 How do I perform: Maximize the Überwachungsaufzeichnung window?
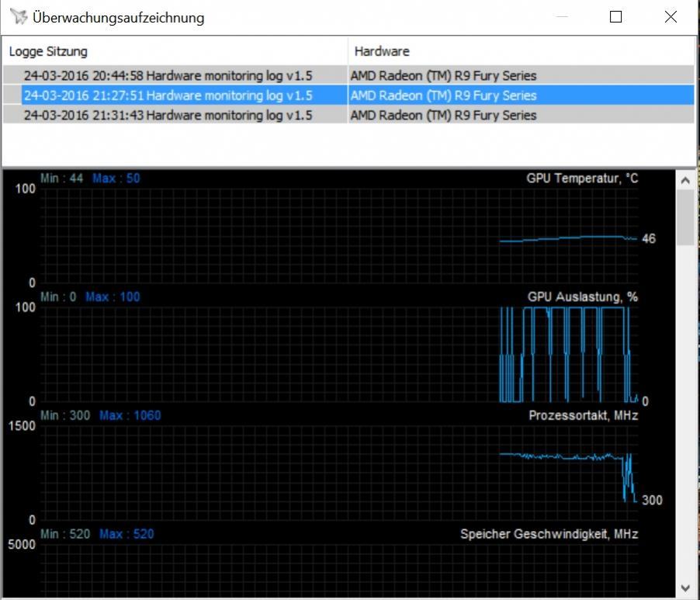click(615, 17)
